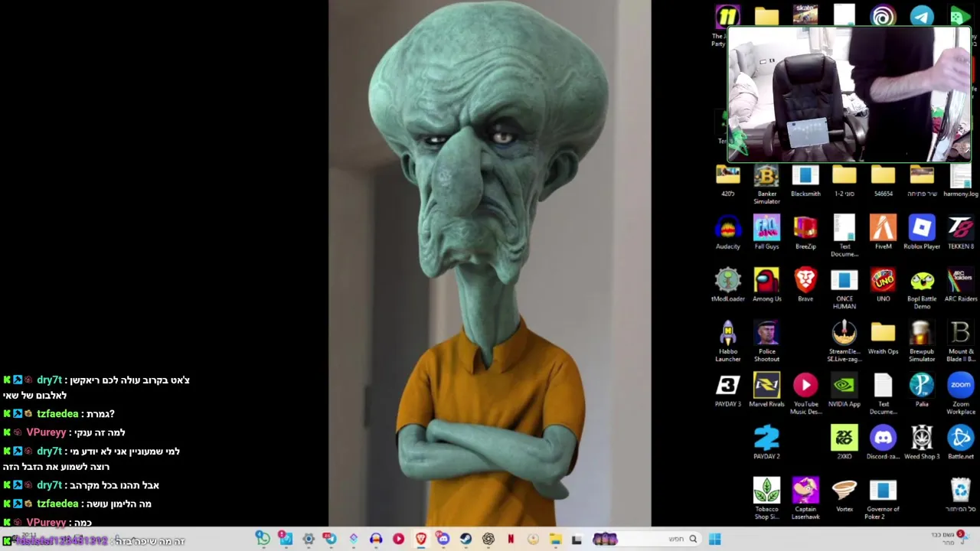
Task: Open the Mount & Blade II shortcut
Action: tap(960, 342)
